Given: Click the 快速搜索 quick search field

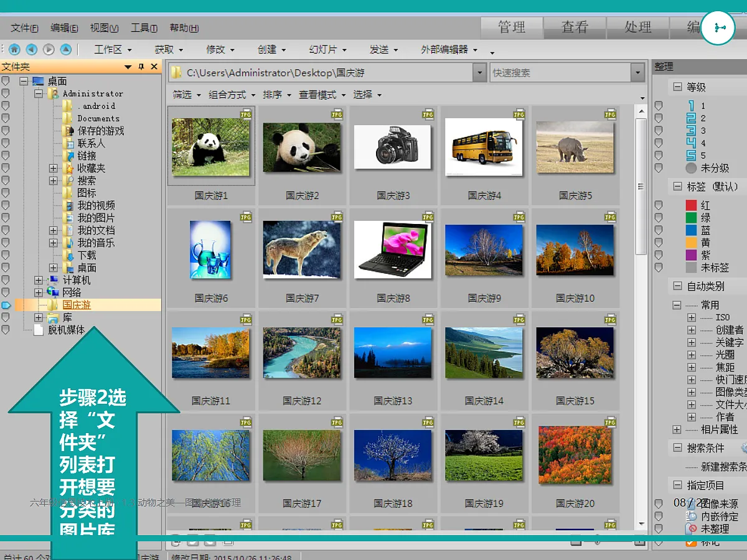Looking at the screenshot, I should pyautogui.click(x=560, y=73).
